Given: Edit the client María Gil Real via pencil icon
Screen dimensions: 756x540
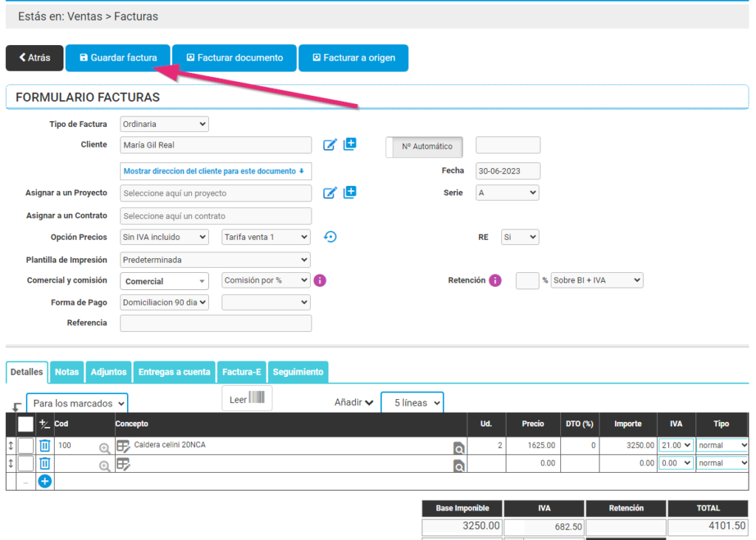Looking at the screenshot, I should pos(330,145).
